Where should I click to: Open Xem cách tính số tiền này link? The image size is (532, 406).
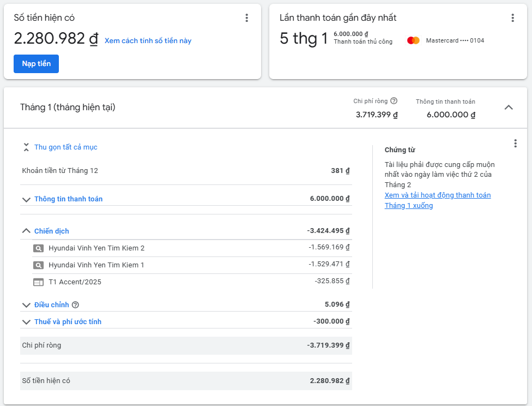[148, 41]
